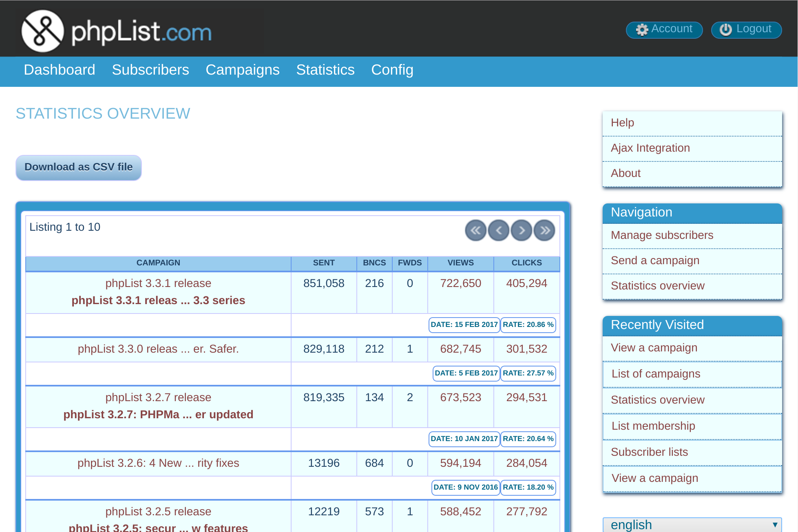Click the BNCS column header
This screenshot has width=798, height=532.
pyautogui.click(x=374, y=263)
